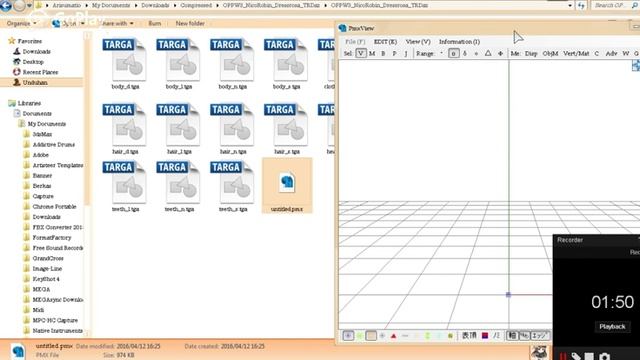Click Playback button in Recorder
Screen dimensions: 640x360
(x=612, y=327)
